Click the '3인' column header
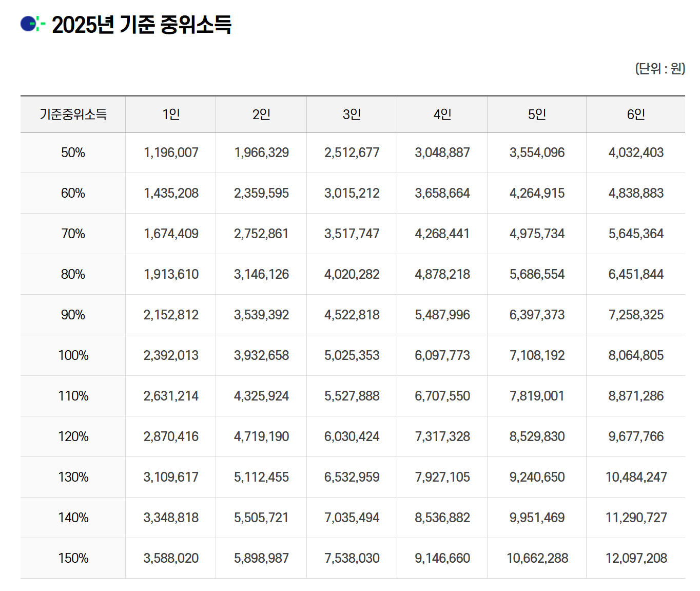Screen dimensions: 700x591 click(352, 114)
